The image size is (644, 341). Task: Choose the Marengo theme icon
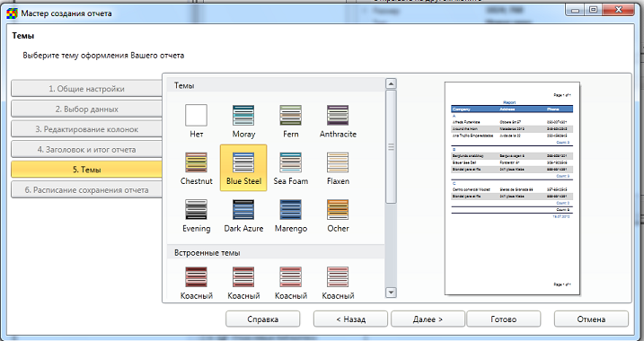[291, 210]
